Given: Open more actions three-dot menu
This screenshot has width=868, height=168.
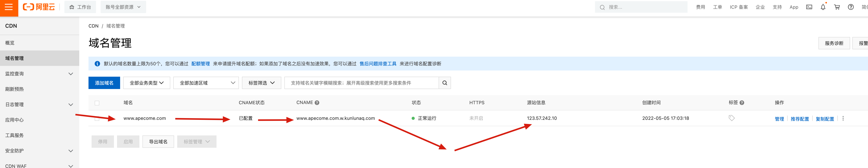Looking at the screenshot, I should [843, 118].
